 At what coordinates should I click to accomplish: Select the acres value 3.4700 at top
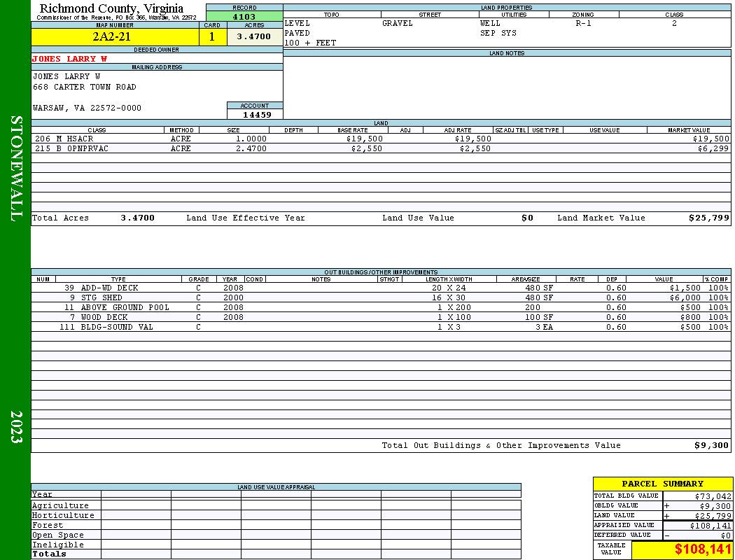(254, 36)
